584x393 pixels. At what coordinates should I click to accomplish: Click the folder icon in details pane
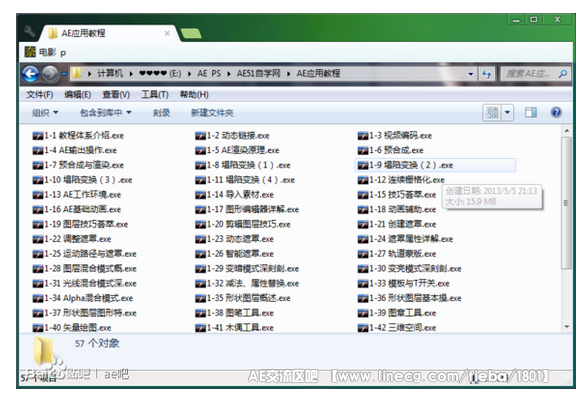click(45, 351)
